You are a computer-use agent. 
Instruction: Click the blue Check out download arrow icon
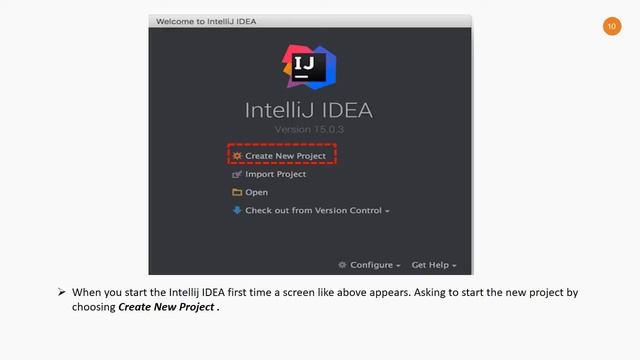click(237, 210)
